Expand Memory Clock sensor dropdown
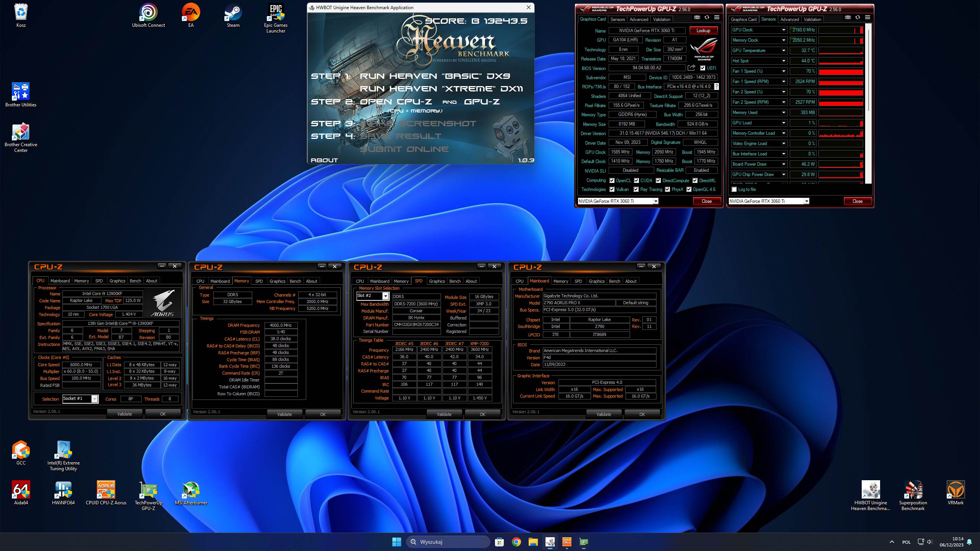The height and width of the screenshot is (551, 980). pos(784,40)
